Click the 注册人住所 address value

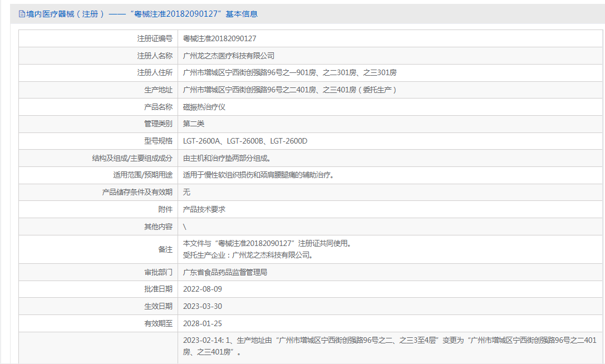[x=289, y=72]
